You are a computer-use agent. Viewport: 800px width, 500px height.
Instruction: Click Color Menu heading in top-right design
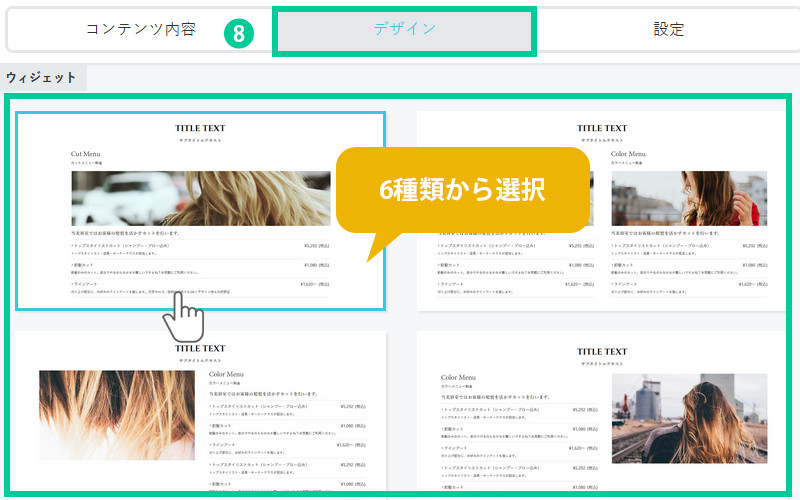point(628,154)
